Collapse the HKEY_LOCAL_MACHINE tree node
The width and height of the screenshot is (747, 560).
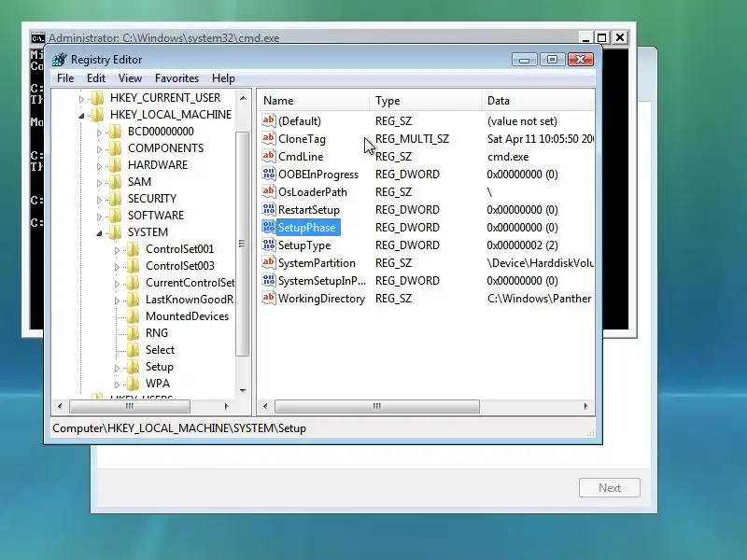coord(81,115)
